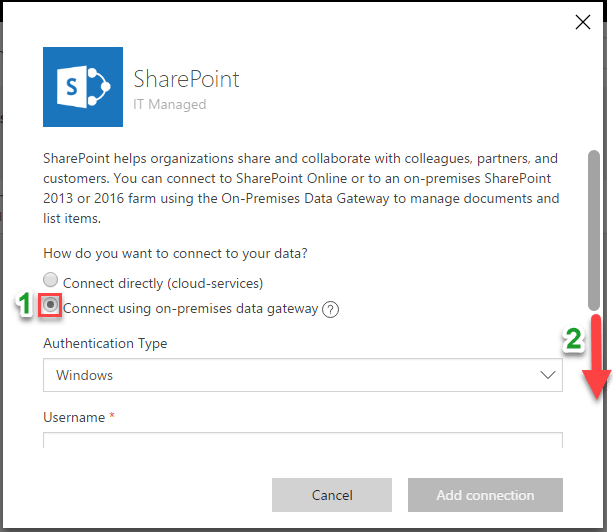Click the blue SharePoint logo icon

click(x=83, y=87)
